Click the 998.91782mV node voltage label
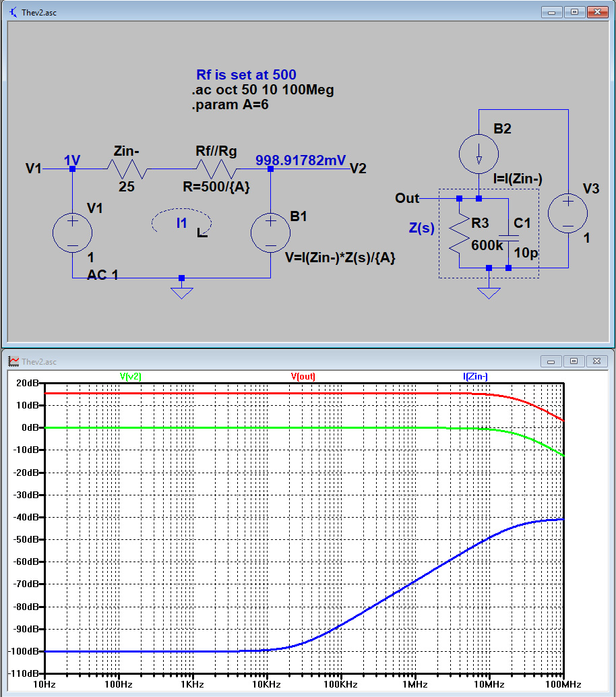The width and height of the screenshot is (616, 697). (301, 160)
